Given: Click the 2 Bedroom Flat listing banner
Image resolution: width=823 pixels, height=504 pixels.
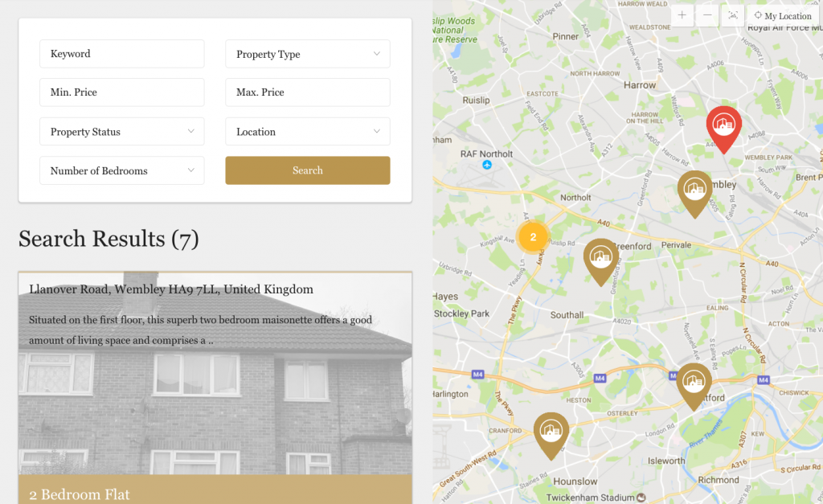Looking at the screenshot, I should 215,490.
